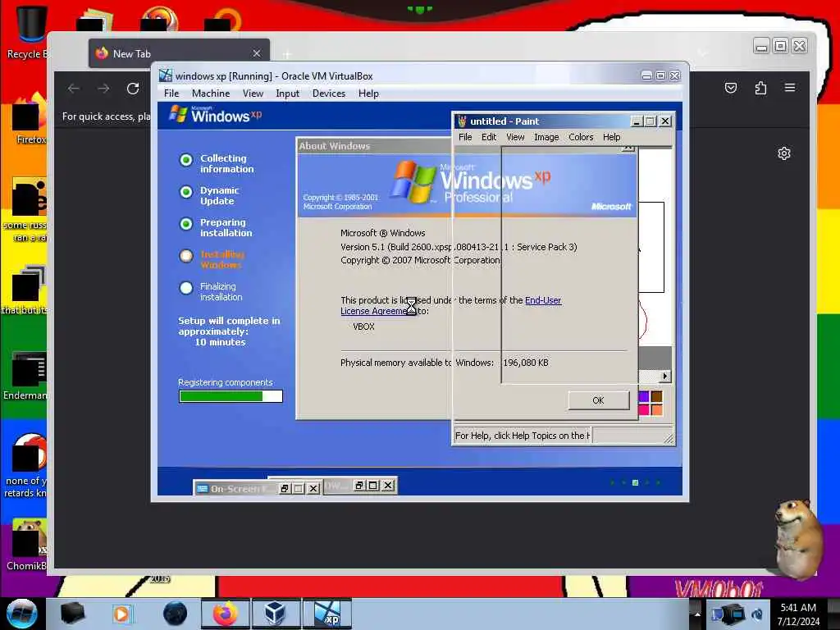Image resolution: width=840 pixels, height=630 pixels.
Task: Open the Paint Colors menu
Action: tap(581, 137)
